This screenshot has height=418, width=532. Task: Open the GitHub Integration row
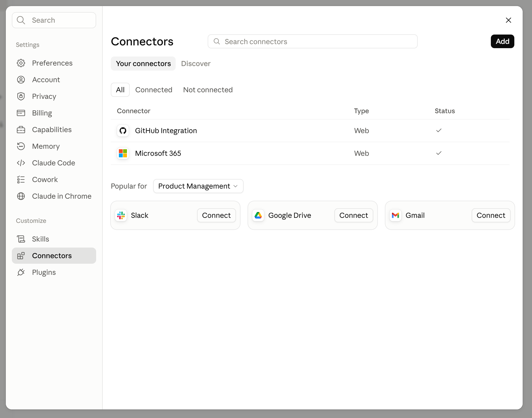point(310,131)
